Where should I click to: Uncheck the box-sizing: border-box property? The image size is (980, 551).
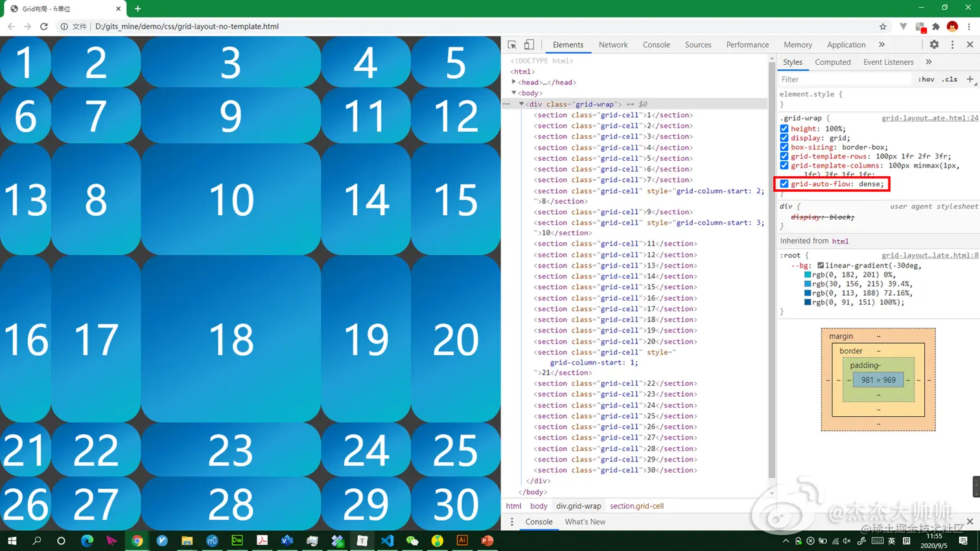(784, 147)
